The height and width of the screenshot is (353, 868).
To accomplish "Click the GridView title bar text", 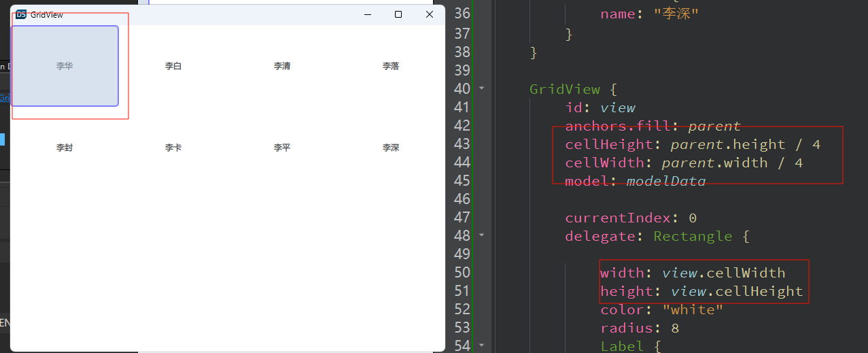I will click(47, 14).
